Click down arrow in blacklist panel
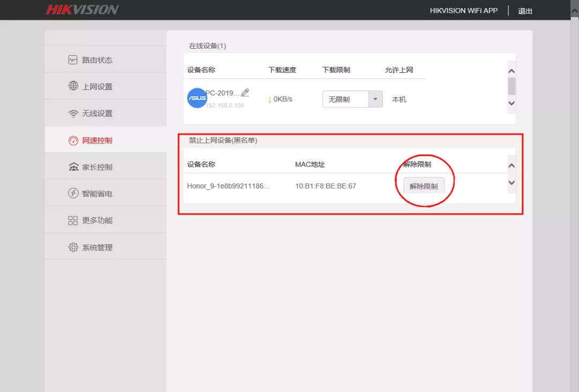This screenshot has width=579, height=392. tap(511, 183)
